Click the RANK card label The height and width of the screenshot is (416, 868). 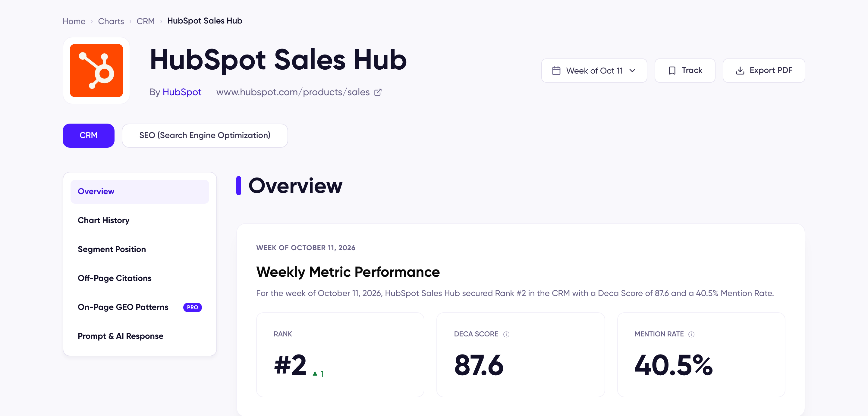point(283,334)
